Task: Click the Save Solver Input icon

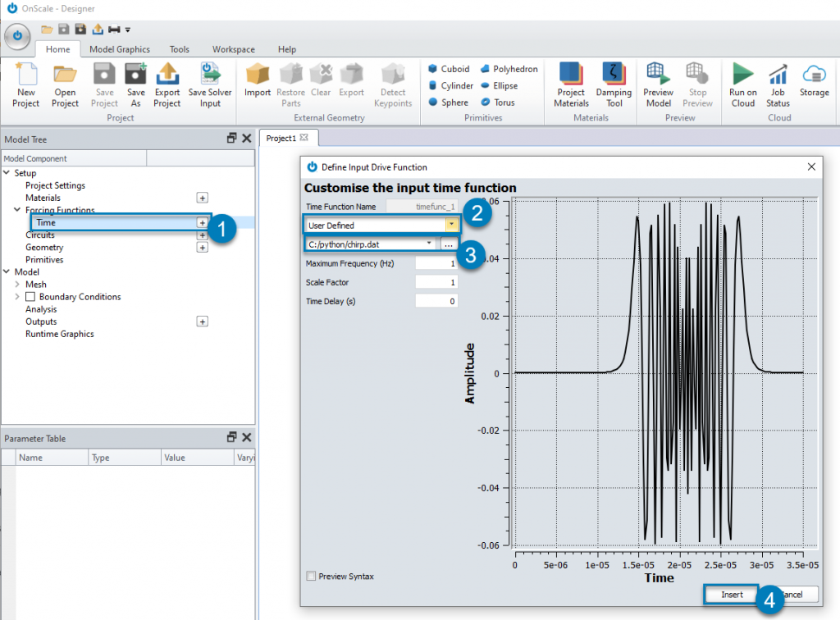Action: pyautogui.click(x=210, y=84)
